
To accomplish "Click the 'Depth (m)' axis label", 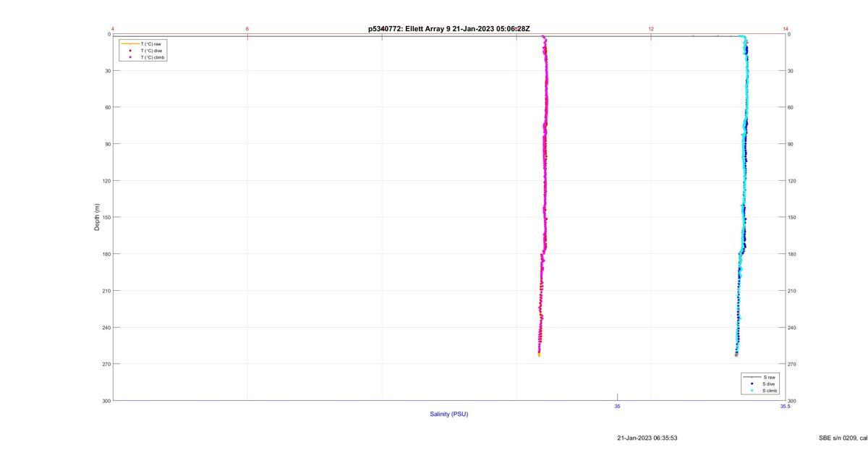I will [97, 217].
